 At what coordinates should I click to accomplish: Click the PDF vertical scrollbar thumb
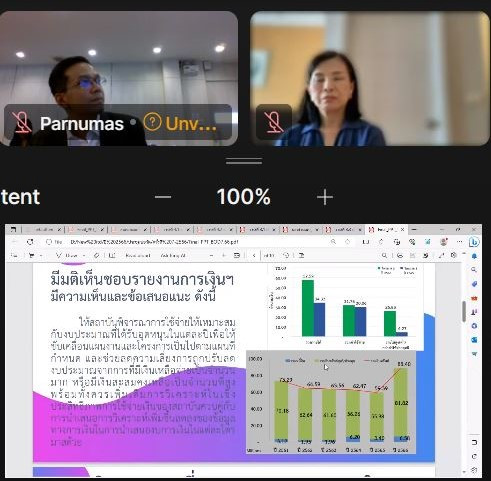pyautogui.click(x=464, y=312)
